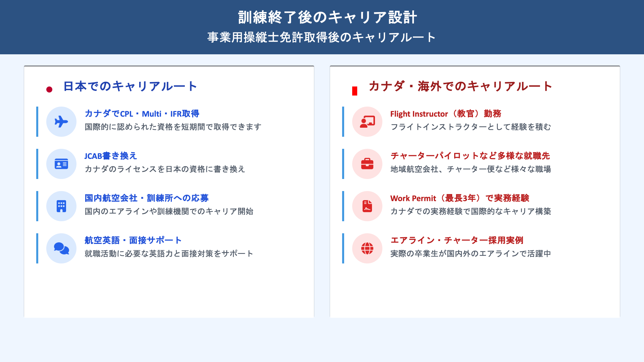Expand the Work Permit（最長3年）item
Image resolution: width=644 pixels, height=362 pixels.
pyautogui.click(x=460, y=198)
